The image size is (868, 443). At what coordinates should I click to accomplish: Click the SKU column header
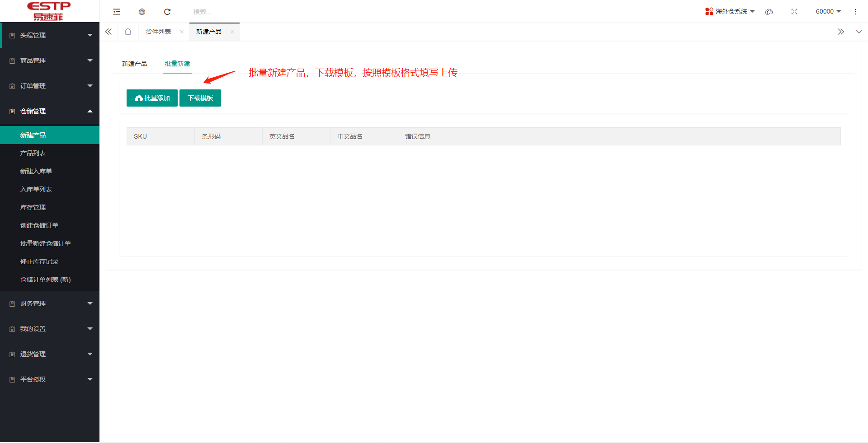(x=160, y=136)
